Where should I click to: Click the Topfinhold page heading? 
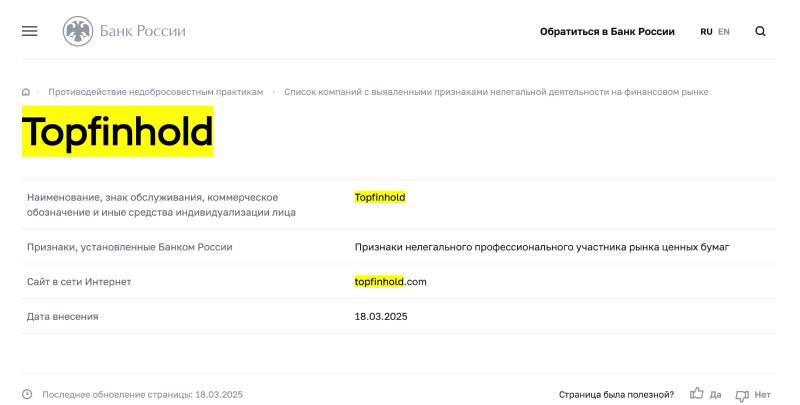click(x=117, y=132)
